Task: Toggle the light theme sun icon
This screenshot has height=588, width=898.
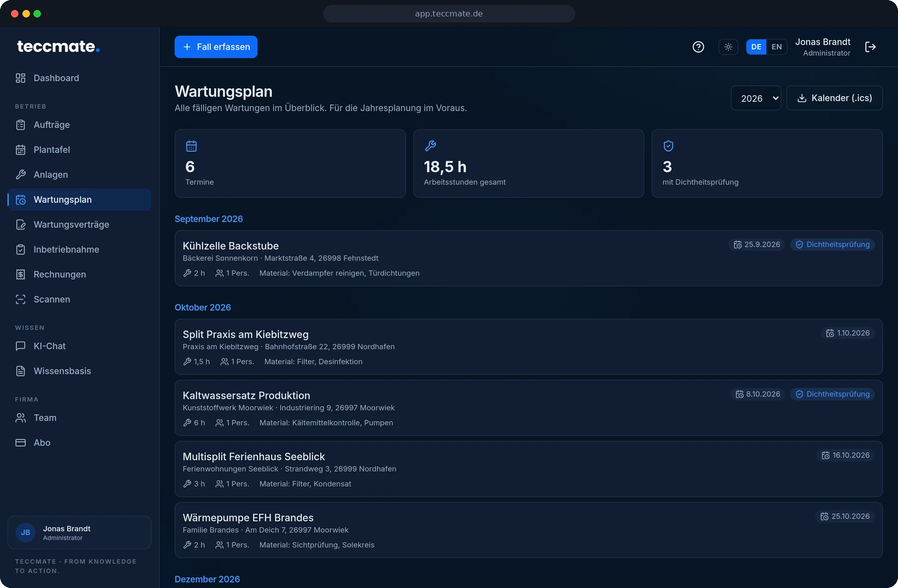Action: (x=728, y=47)
